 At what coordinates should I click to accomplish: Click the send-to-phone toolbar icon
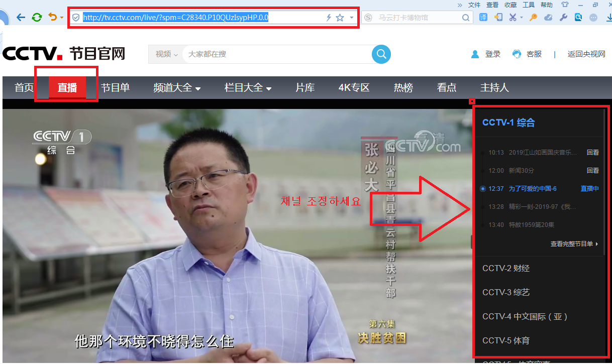coord(498,18)
